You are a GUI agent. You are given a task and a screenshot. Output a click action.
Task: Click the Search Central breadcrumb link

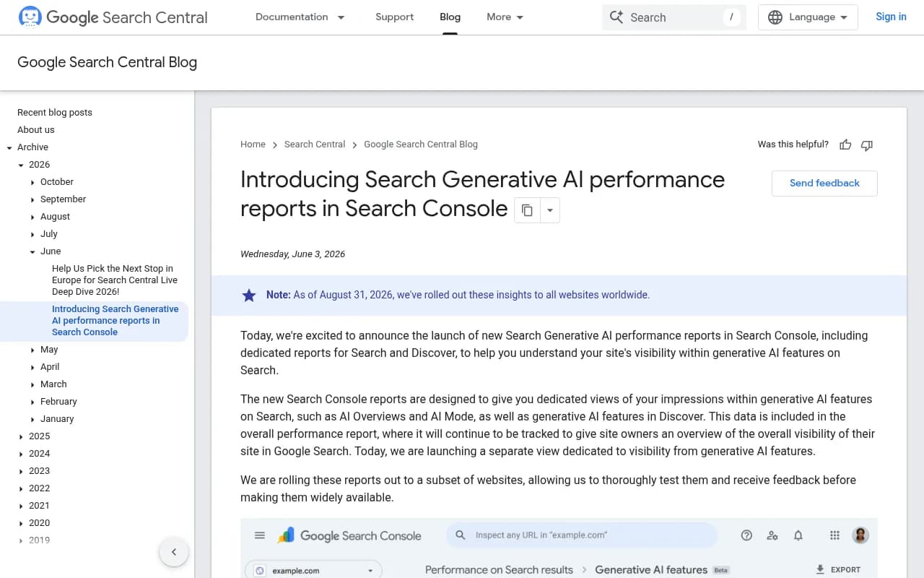click(315, 144)
